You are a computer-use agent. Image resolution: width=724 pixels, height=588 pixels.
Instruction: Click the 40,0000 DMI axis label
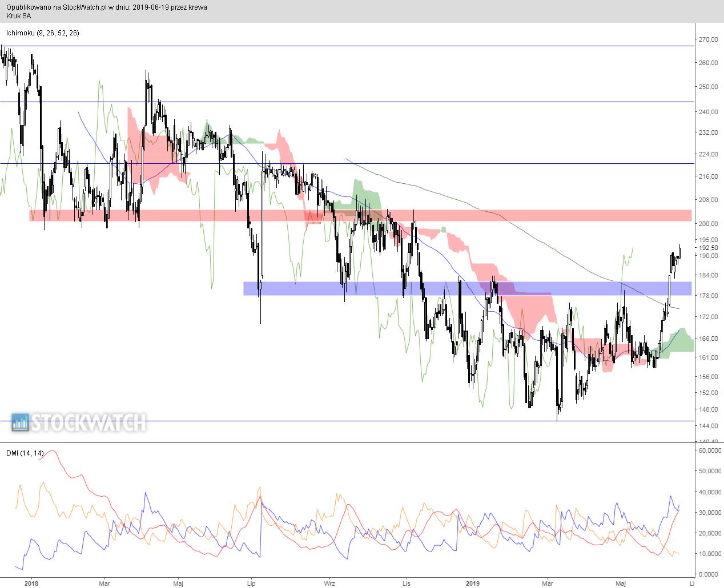[x=710, y=492]
